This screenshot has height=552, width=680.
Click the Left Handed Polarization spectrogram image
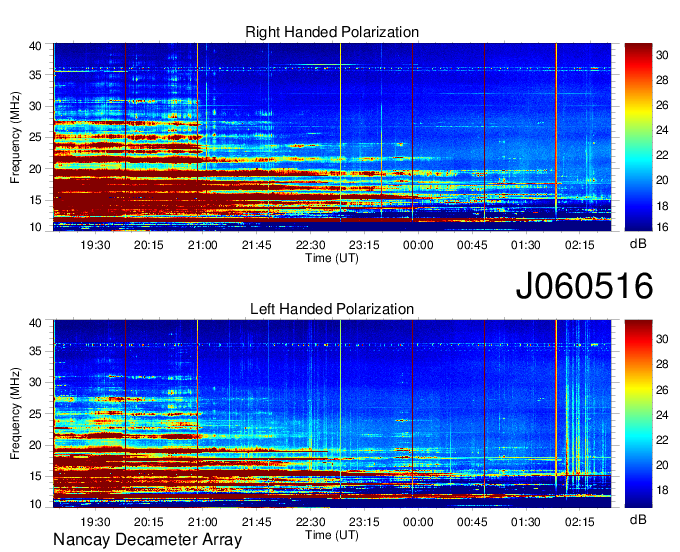[x=332, y=414]
